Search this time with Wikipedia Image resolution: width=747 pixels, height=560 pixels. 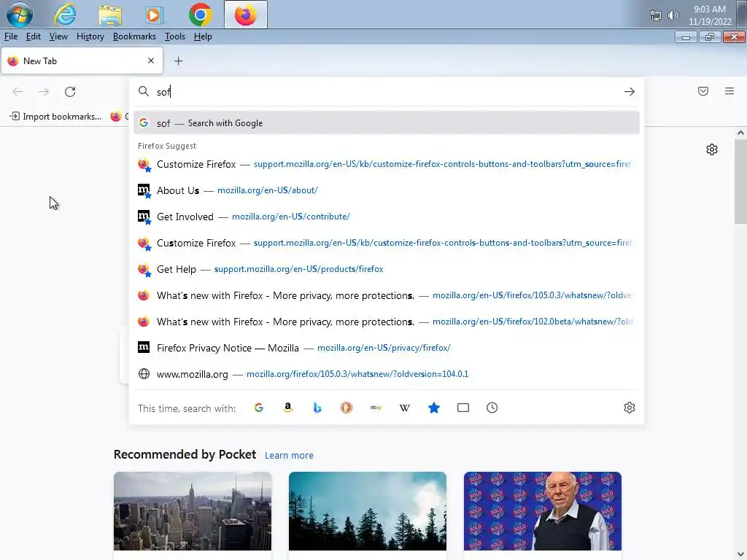[x=404, y=408]
